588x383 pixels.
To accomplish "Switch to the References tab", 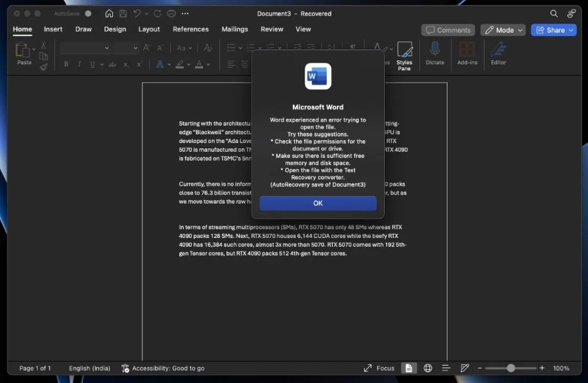I will pos(190,29).
